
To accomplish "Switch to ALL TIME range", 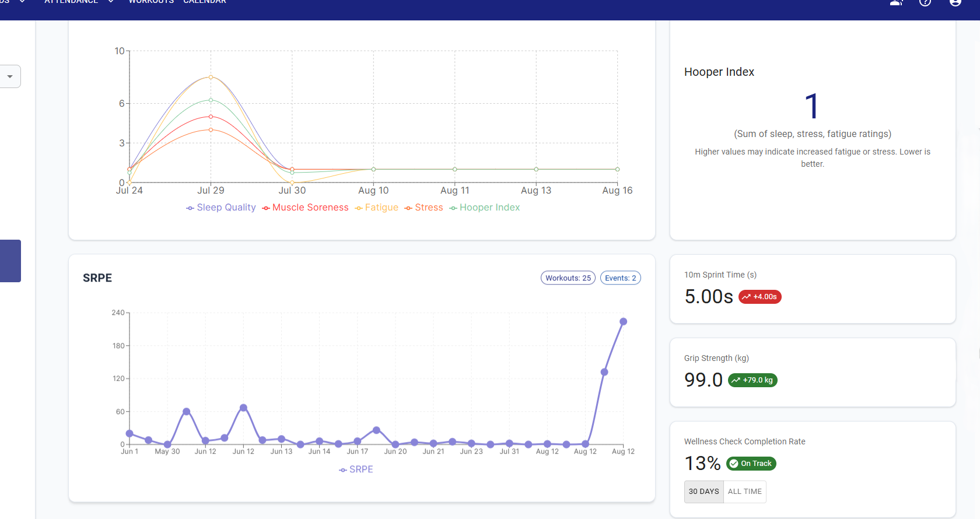I will 744,492.
